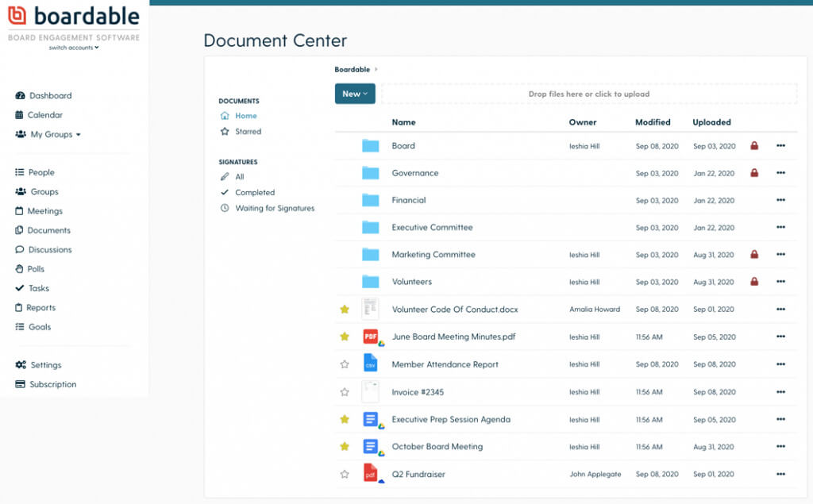Open the Governance folder
The height and width of the screenshot is (504, 813).
pos(416,173)
